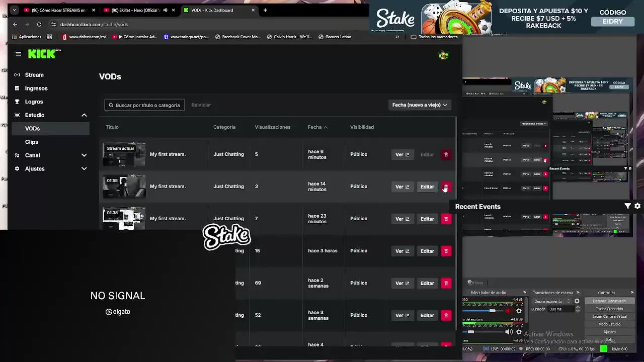Open the first audio source gear in OBS
The height and width of the screenshot is (362, 644).
pos(519,311)
